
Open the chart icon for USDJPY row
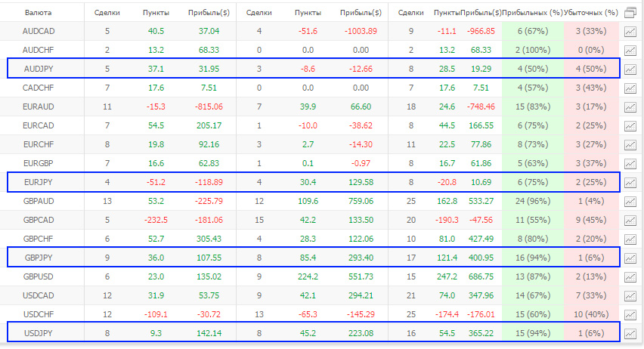point(630,333)
